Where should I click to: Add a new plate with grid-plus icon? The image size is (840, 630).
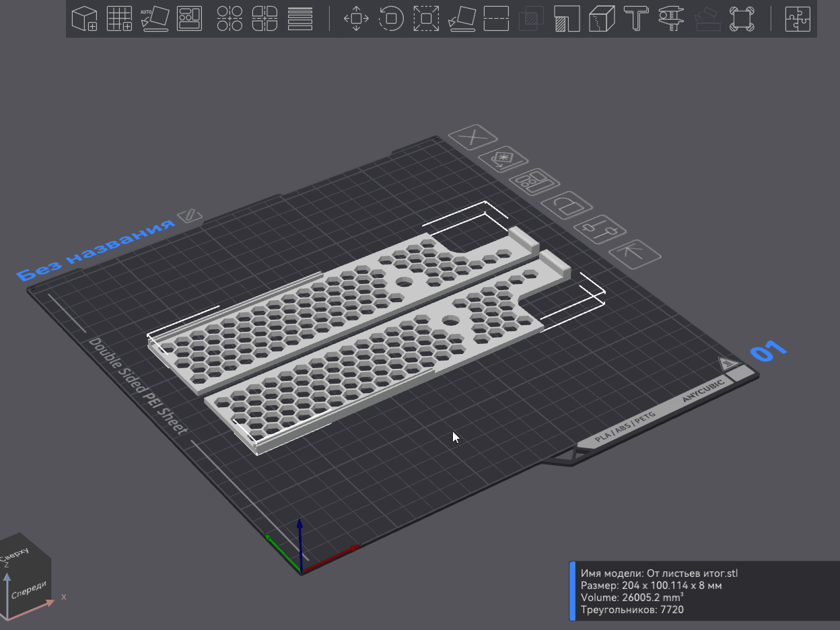120,18
